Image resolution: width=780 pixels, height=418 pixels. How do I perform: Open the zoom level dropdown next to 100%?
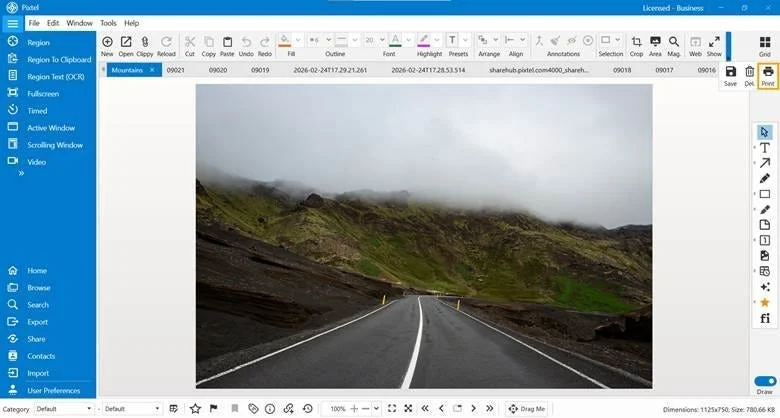pyautogui.click(x=376, y=409)
